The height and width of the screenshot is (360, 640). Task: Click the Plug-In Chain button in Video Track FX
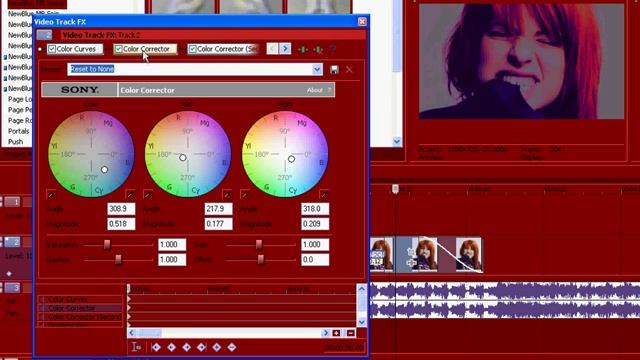coord(303,49)
